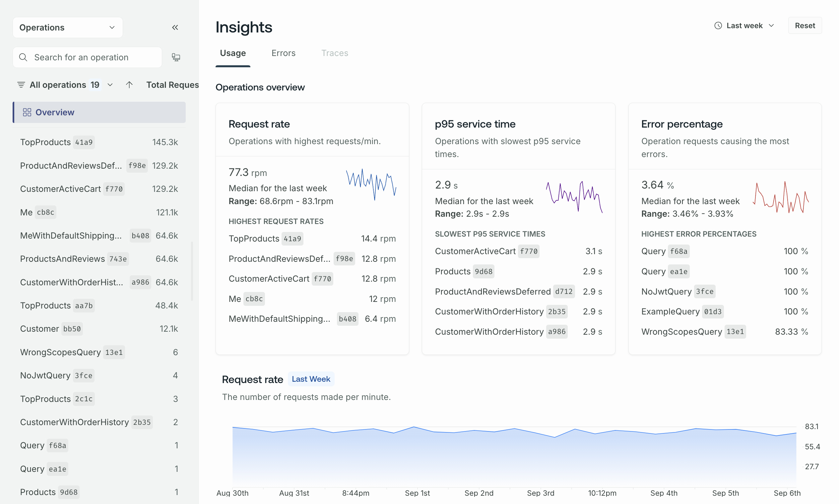Select WrongScopesQuery 13e1 in the sidebar

coord(99,352)
